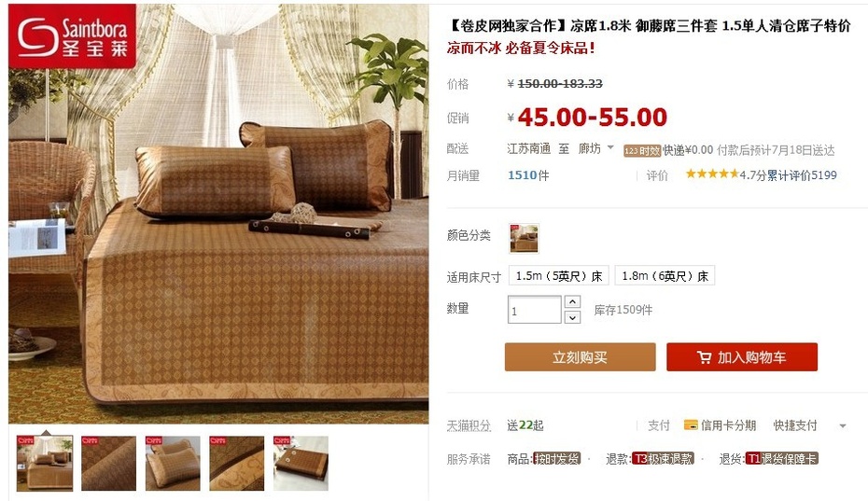Click the quantity input field
868x501 pixels.
(535, 310)
